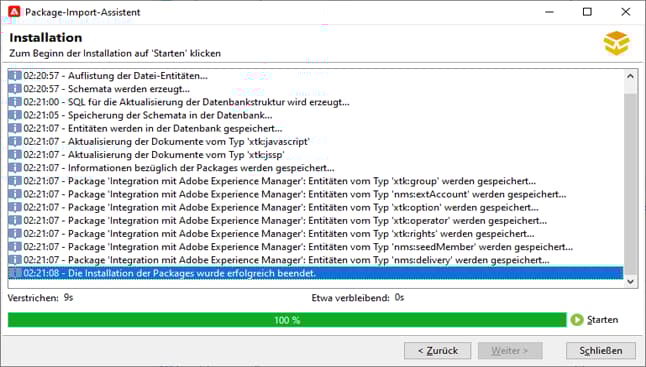
Task: Click info icon of 'nms:seedMember' row
Action: pos(15,247)
